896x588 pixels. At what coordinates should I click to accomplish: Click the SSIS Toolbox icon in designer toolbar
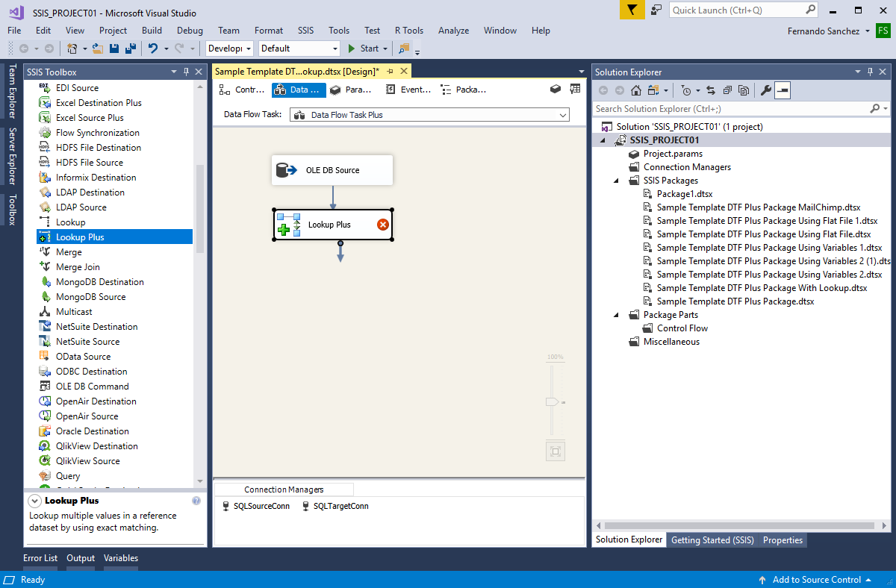pyautogui.click(x=555, y=89)
